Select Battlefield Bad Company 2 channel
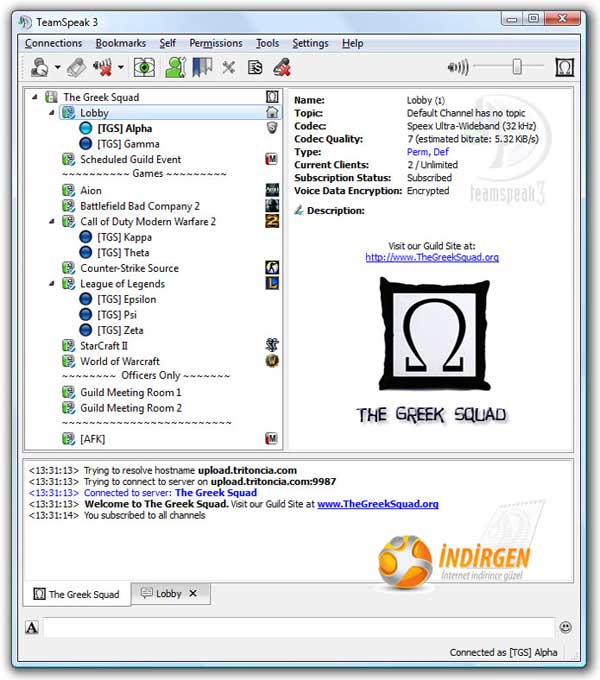600x680 pixels. (x=140, y=206)
